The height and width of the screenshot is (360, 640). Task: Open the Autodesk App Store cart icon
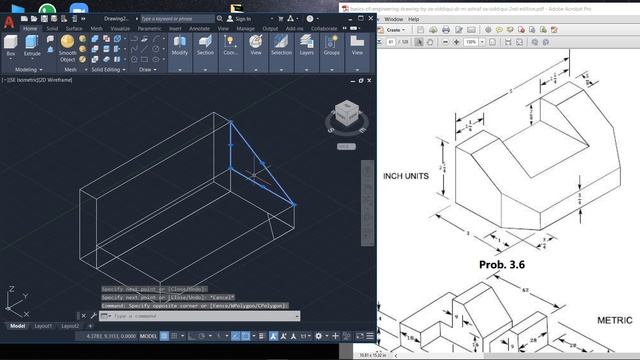280,19
